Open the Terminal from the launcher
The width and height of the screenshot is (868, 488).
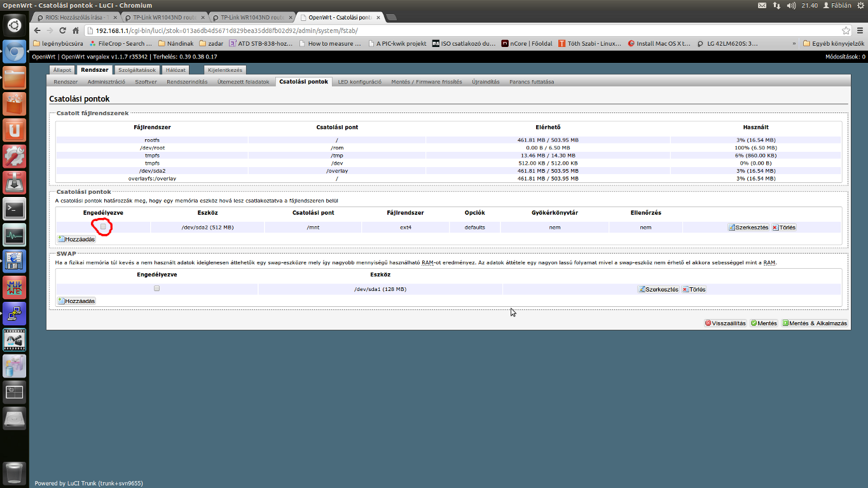pyautogui.click(x=14, y=208)
